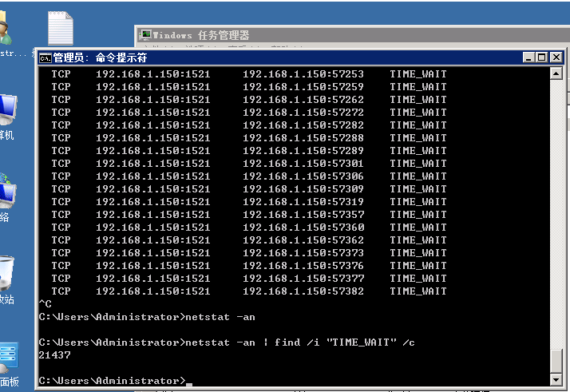
Task: Click the Command Prompt title bar text
Action: [x=100, y=57]
